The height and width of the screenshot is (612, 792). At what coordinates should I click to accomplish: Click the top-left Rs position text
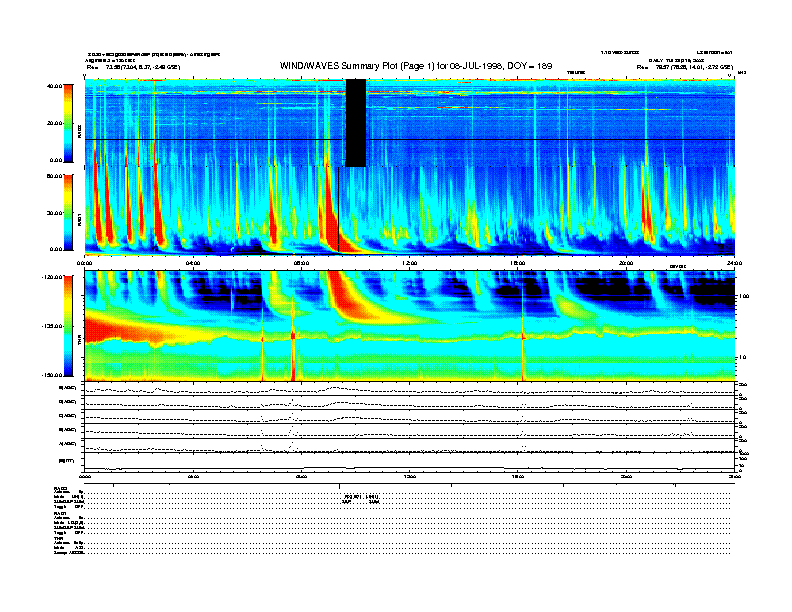(133, 67)
